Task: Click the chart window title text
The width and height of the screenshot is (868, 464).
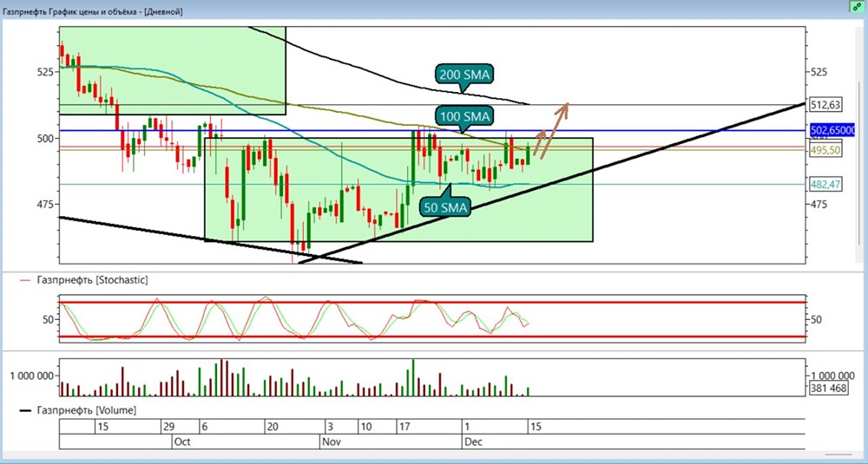Action: pos(93,11)
